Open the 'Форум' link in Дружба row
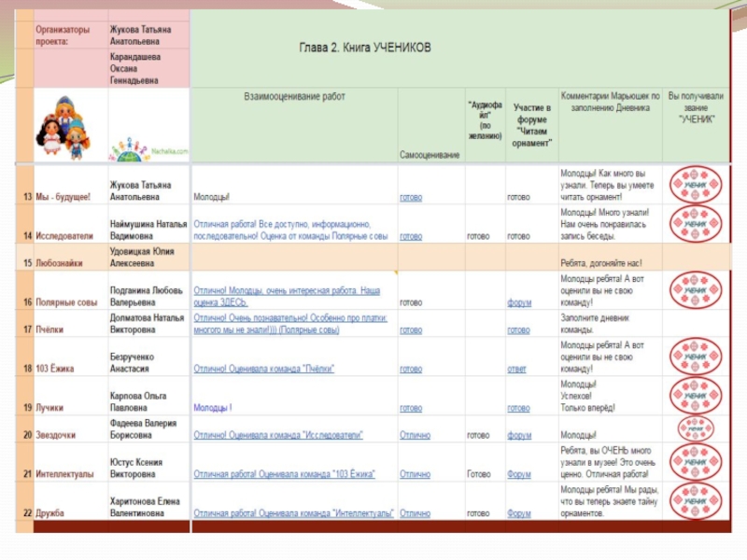Viewport: 747px width, 560px height. coord(519,513)
